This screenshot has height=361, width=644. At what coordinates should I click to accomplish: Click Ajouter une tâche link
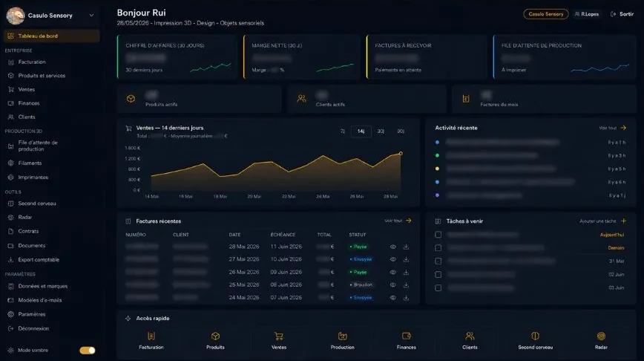coord(597,221)
